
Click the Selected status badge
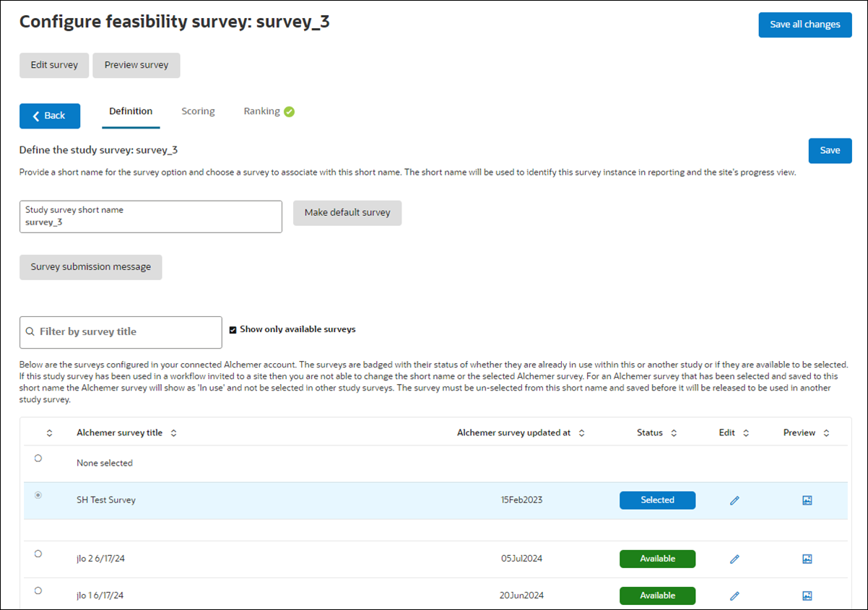pyautogui.click(x=657, y=500)
